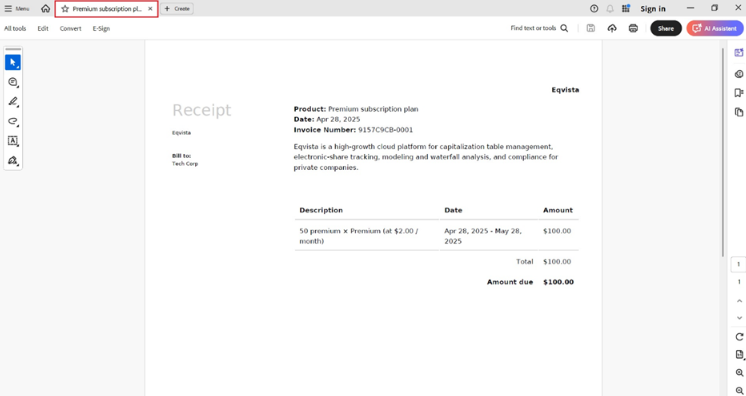The height and width of the screenshot is (396, 746).
Task: Open All tools
Action: pyautogui.click(x=15, y=29)
